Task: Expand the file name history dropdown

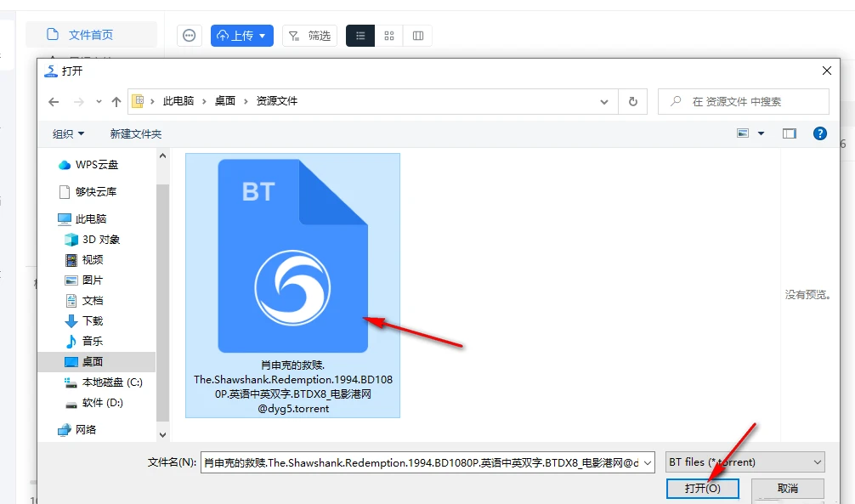Action: [x=648, y=463]
